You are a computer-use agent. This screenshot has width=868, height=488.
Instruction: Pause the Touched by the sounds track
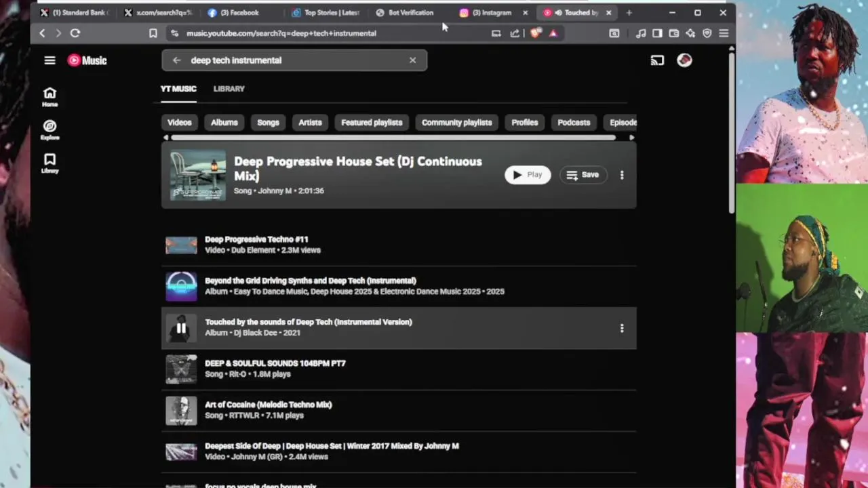(181, 328)
